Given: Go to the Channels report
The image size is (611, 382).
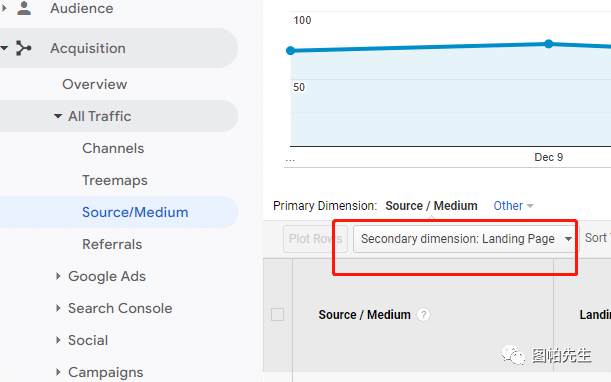Looking at the screenshot, I should 113,149.
